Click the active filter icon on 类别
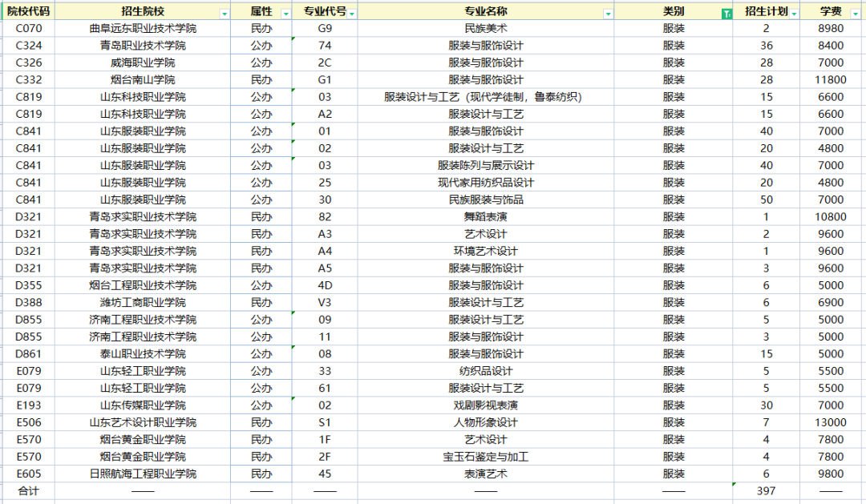The image size is (866, 504). pyautogui.click(x=726, y=14)
